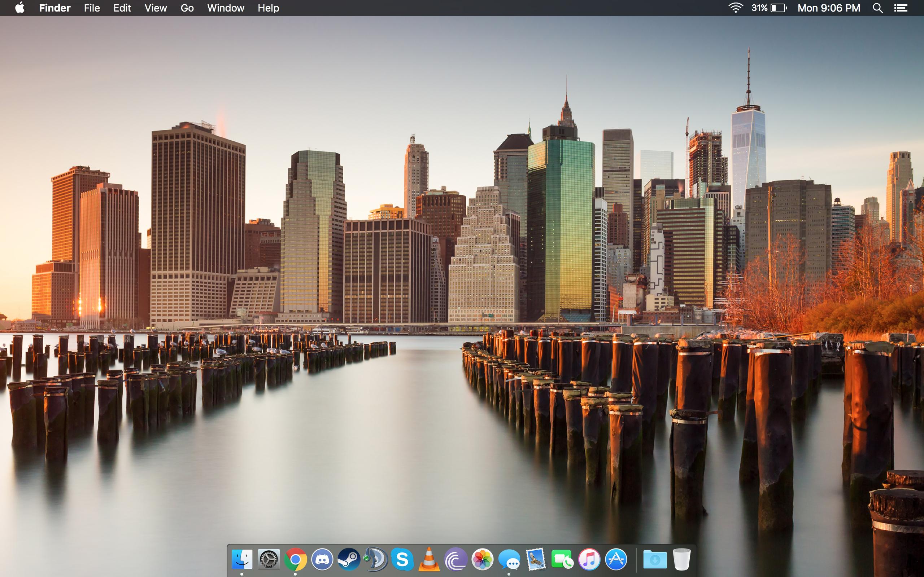This screenshot has height=577, width=924.
Task: Open Messages from the dock
Action: 509,560
